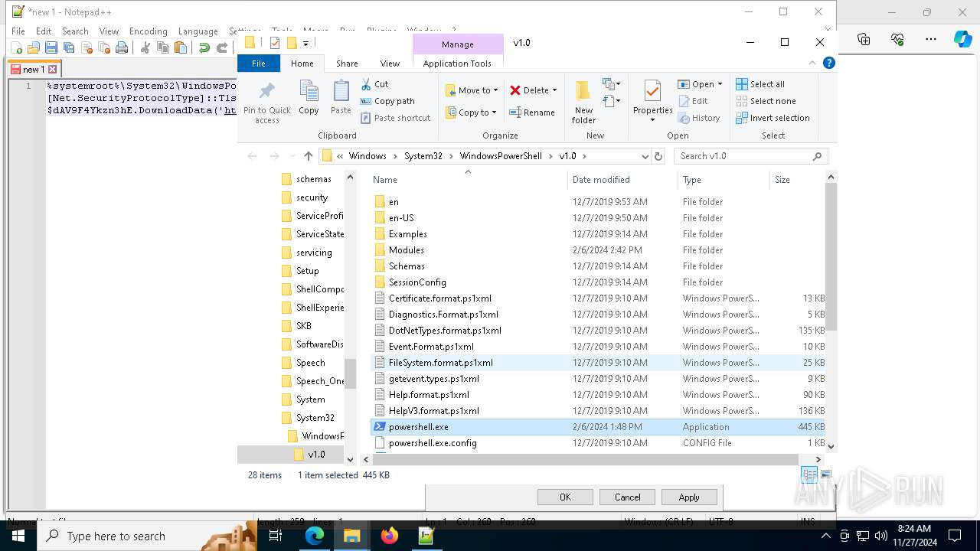The height and width of the screenshot is (551, 980).
Task: Open Customize Quick Access Toolbar dropdown
Action: [x=305, y=43]
